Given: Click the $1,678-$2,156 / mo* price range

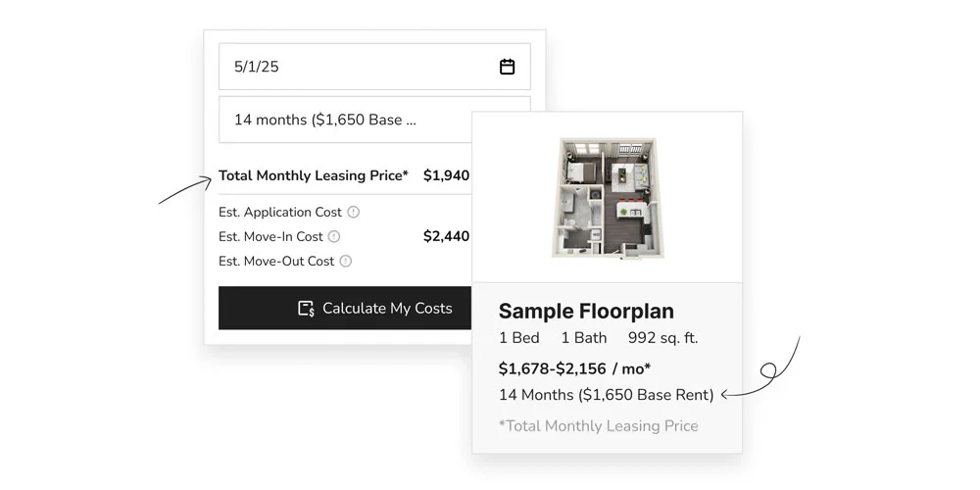Looking at the screenshot, I should (575, 368).
